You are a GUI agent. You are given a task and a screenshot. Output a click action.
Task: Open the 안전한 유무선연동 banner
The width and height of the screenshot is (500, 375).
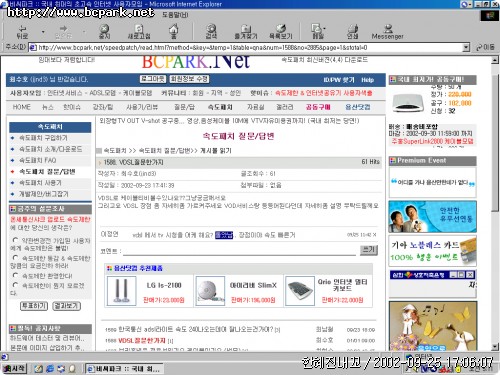click(432, 217)
